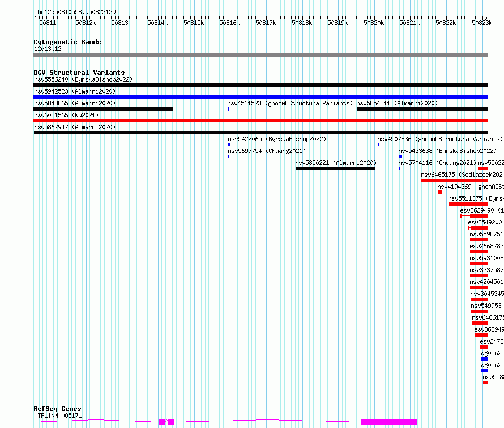The height and width of the screenshot is (428, 504).
Task: Open variant nsv5433638 (ByrskaBishop2022) label
Action: click(x=447, y=151)
